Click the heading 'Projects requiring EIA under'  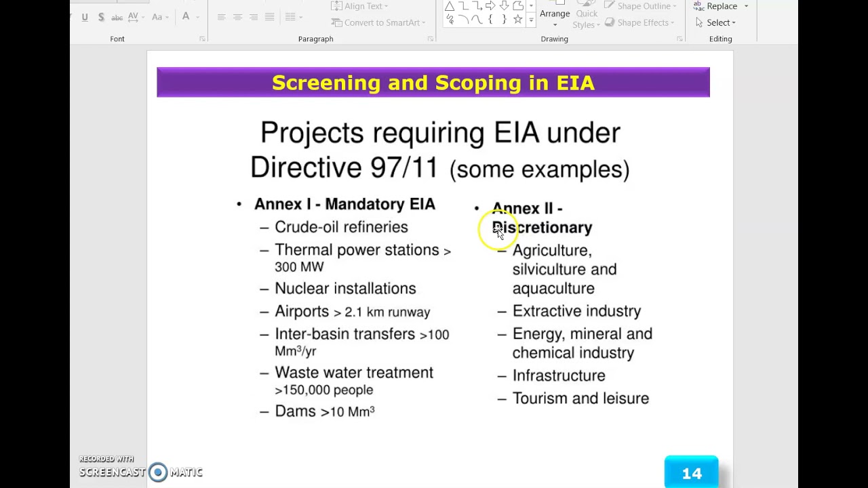[440, 132]
